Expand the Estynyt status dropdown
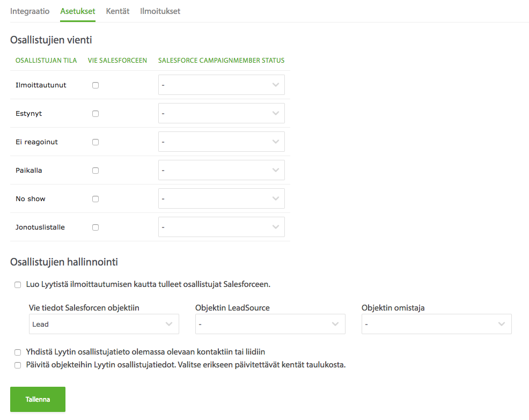This screenshot has width=529, height=420. (222, 113)
